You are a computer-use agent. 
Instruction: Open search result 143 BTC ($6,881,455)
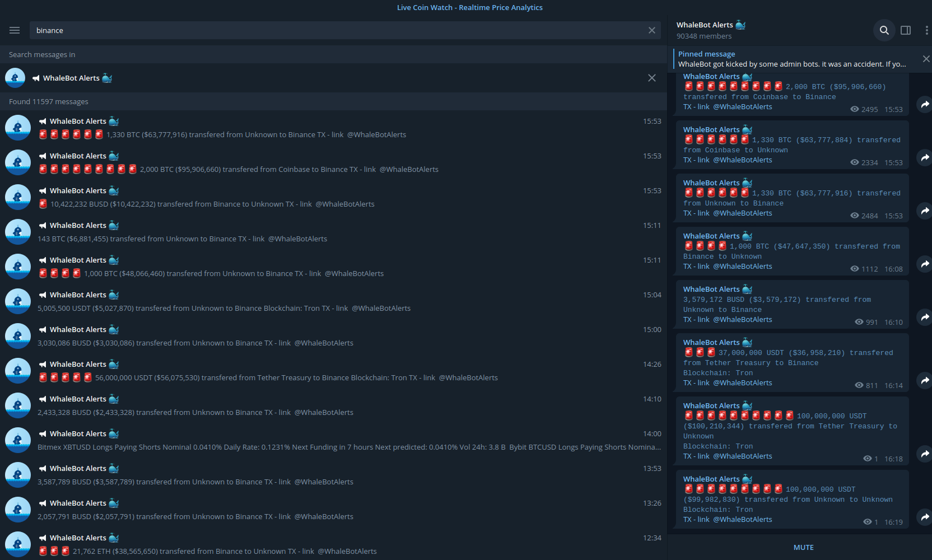tap(333, 232)
